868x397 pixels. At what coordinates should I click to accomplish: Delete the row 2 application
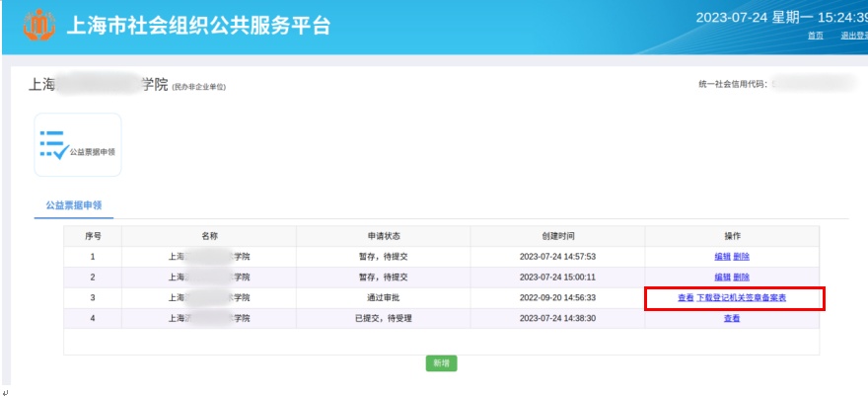741,278
